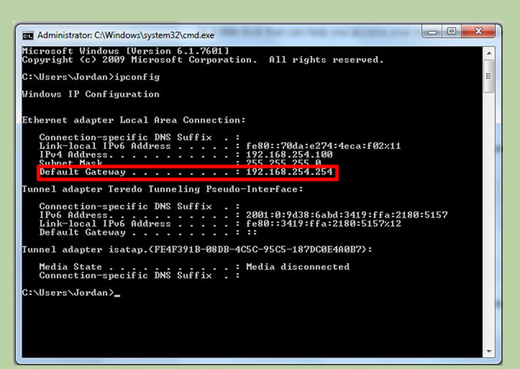Image resolution: width=520 pixels, height=369 pixels.
Task: Click the 'Windows IP Configuration' heading
Action: [x=91, y=94]
